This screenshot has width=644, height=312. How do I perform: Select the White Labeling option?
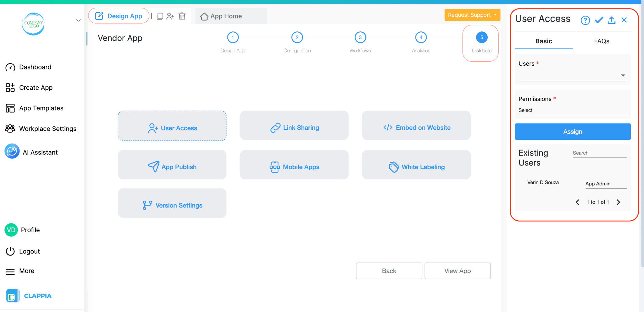click(416, 165)
